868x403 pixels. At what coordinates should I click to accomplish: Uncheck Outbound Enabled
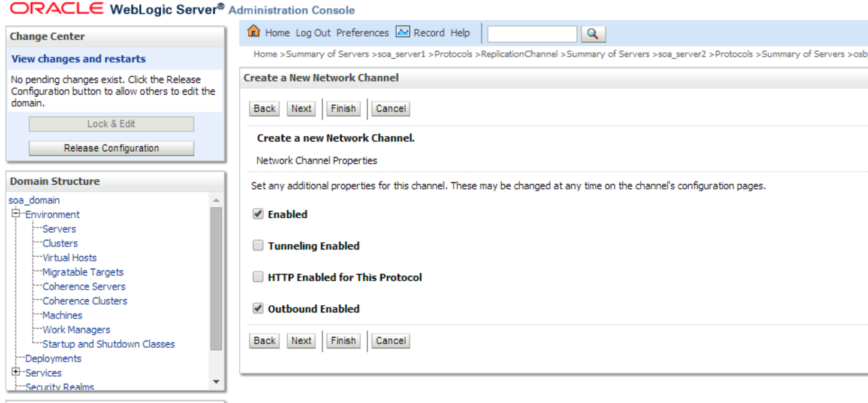tap(258, 308)
